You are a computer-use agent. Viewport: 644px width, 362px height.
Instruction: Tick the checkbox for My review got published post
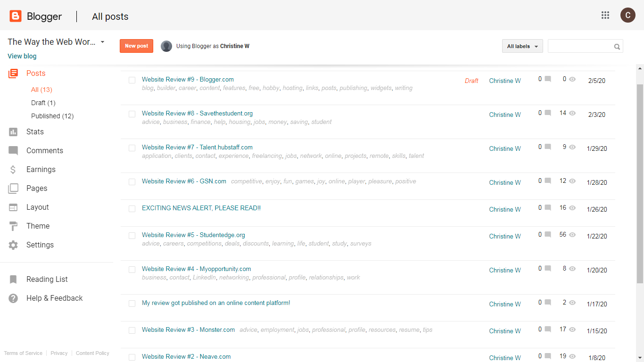pos(132,304)
